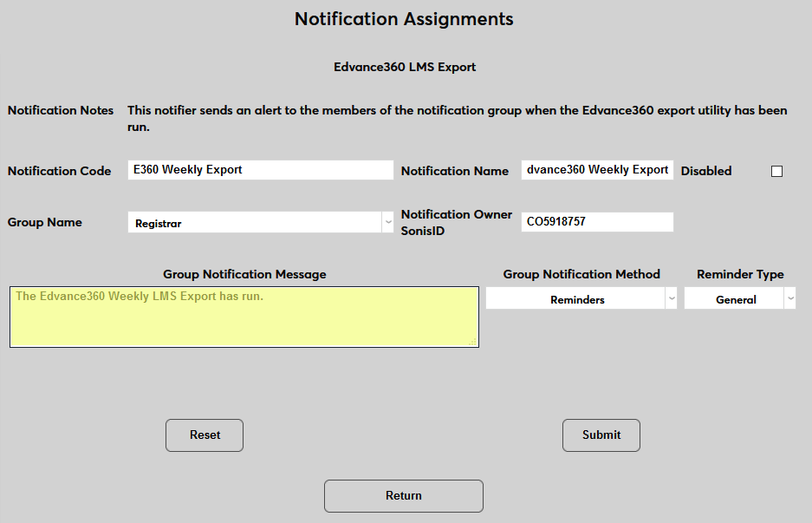
Task: Click the Notification Owner SonisID label
Action: click(456, 222)
